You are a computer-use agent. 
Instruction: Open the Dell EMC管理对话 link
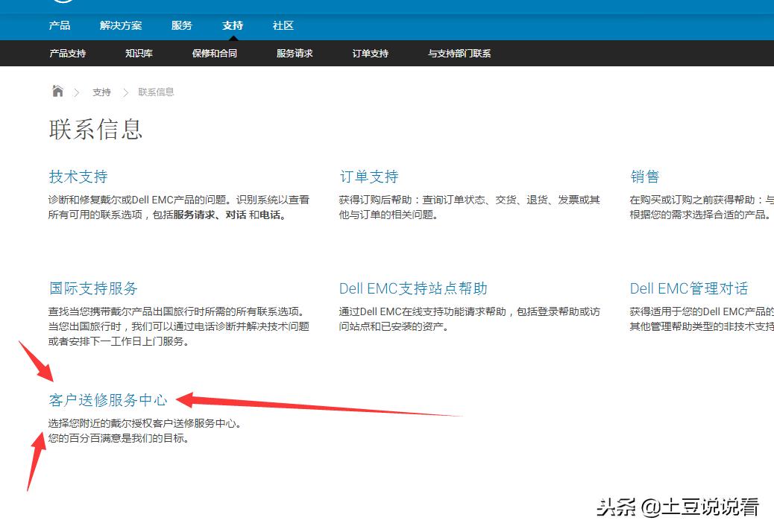689,288
